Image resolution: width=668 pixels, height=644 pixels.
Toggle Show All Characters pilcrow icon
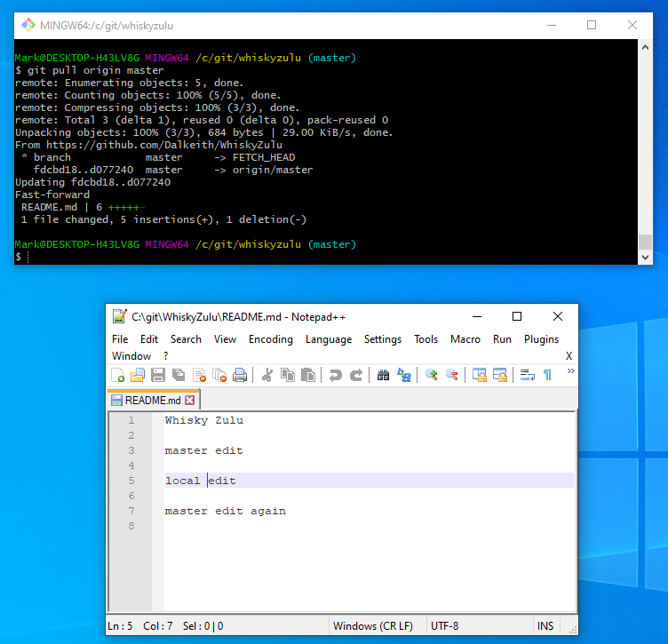pos(547,375)
